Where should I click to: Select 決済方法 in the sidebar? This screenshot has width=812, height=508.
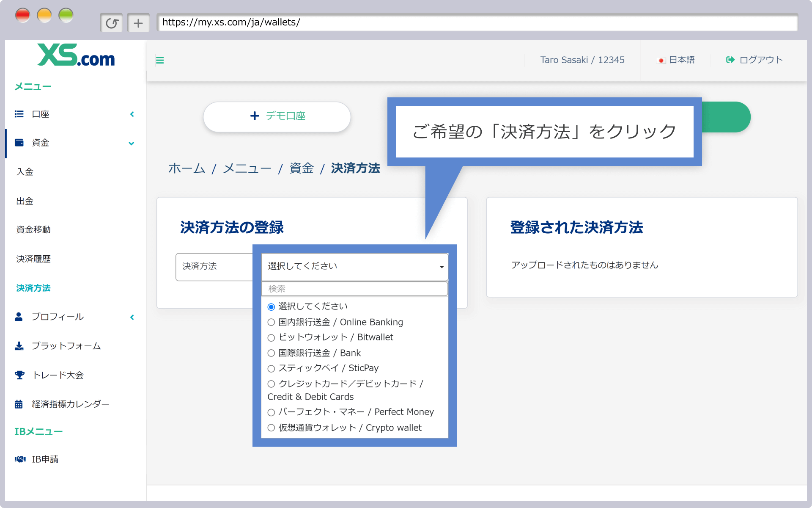(33, 288)
